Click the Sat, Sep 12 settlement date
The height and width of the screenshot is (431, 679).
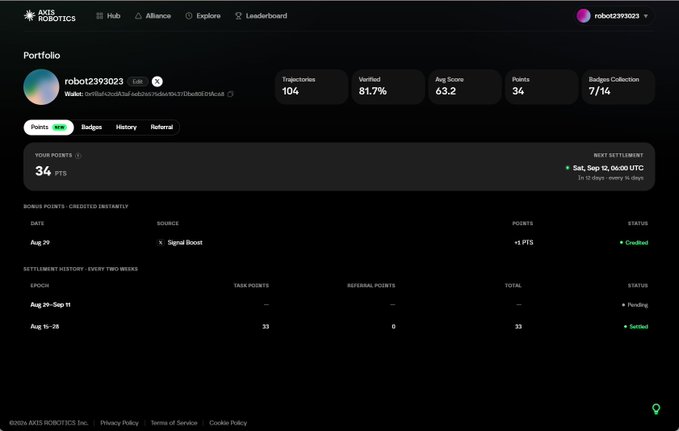(608, 168)
